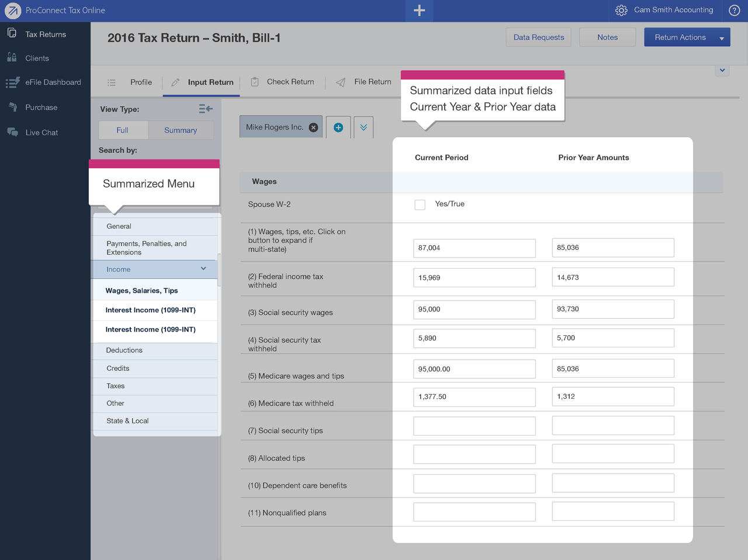This screenshot has height=560, width=748.
Task: Click the File Return paper plane icon
Action: click(x=341, y=82)
